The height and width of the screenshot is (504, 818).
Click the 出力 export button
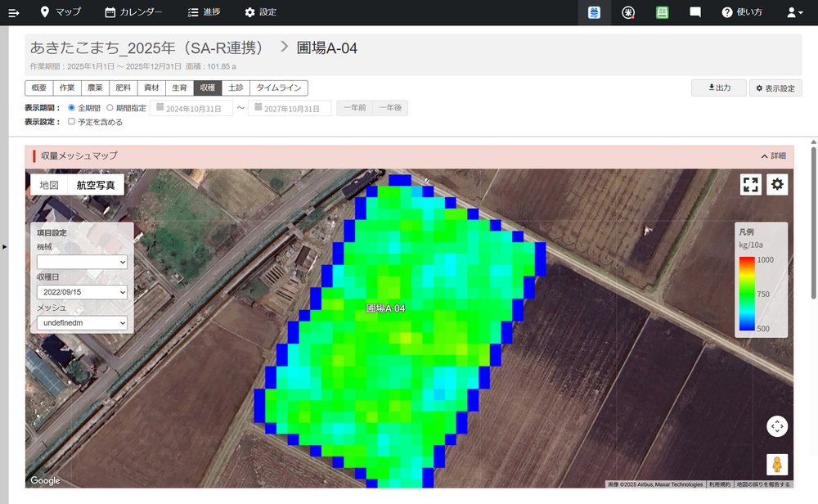[x=717, y=88]
